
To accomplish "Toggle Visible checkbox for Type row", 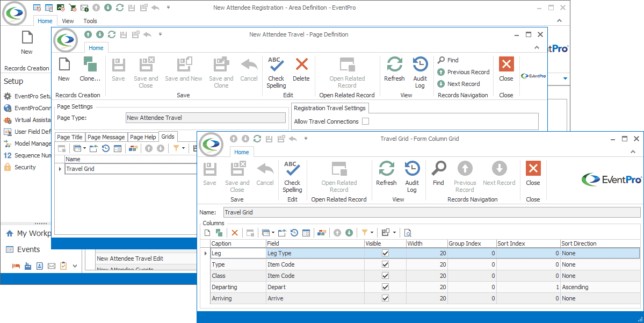I will coord(385,264).
